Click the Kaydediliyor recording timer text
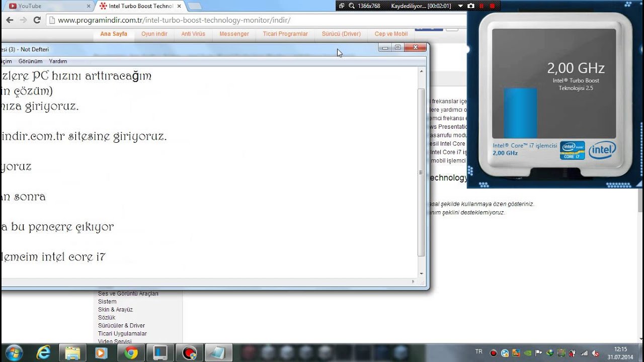 421,6
